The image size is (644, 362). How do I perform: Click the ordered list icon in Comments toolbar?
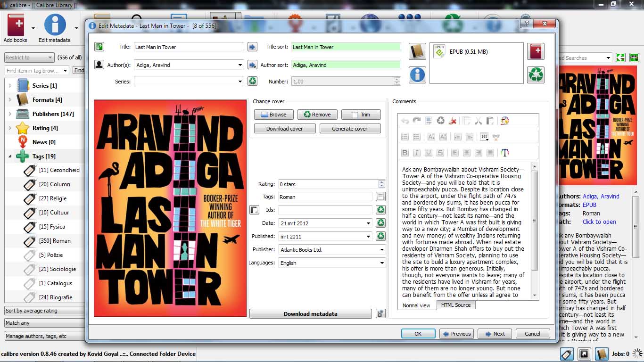(x=405, y=137)
